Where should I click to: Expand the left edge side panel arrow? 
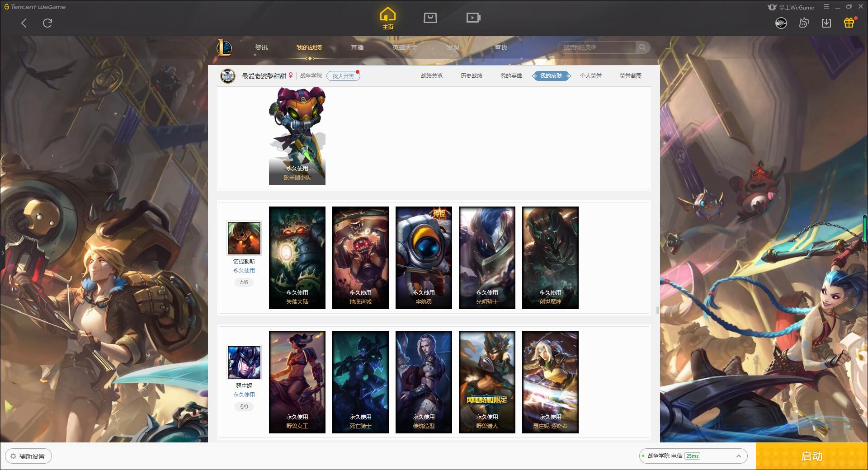click(x=2, y=253)
